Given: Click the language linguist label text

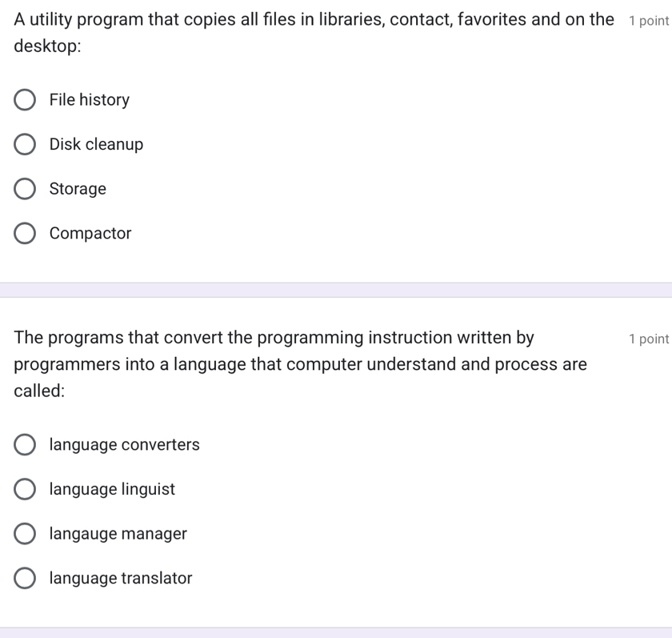Looking at the screenshot, I should click(x=113, y=489).
